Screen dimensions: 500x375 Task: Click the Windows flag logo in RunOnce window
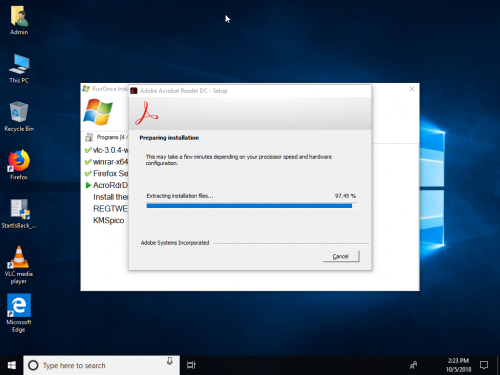click(98, 112)
